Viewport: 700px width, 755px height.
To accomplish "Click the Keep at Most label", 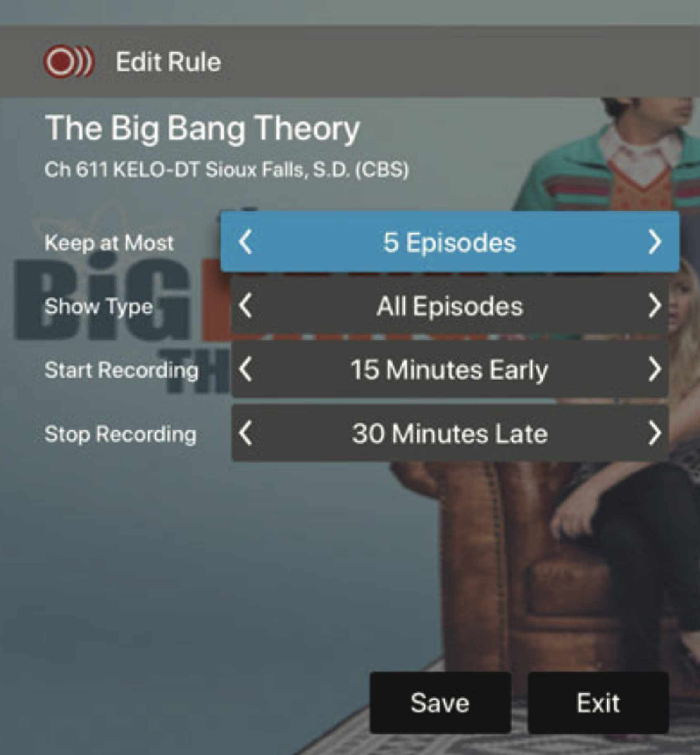I will tap(109, 243).
